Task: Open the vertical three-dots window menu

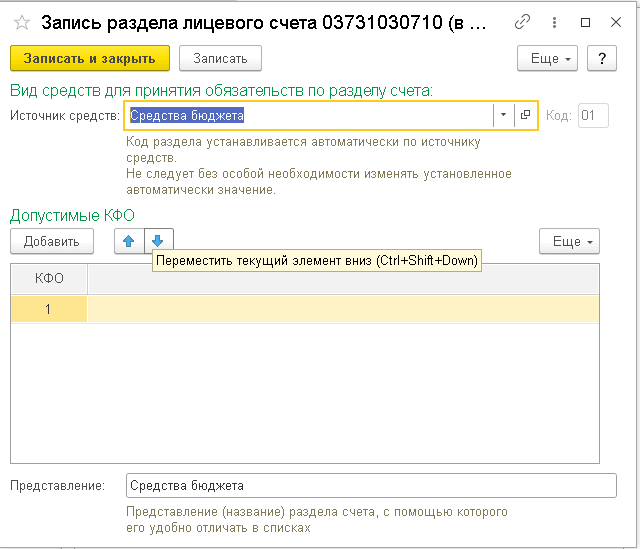Action: pyautogui.click(x=554, y=22)
